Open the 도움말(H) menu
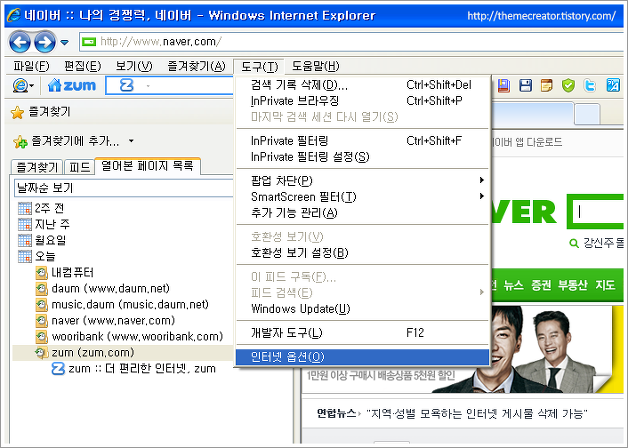The height and width of the screenshot is (448, 628). tap(316, 66)
